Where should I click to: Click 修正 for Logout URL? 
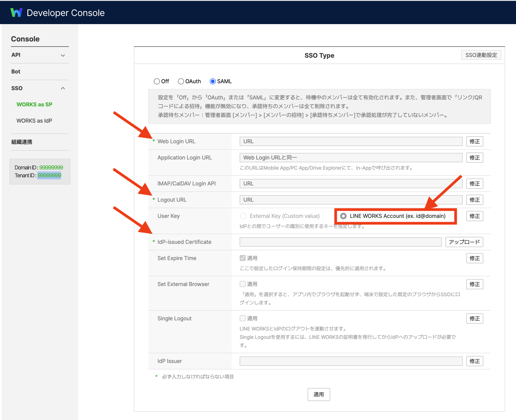[475, 200]
